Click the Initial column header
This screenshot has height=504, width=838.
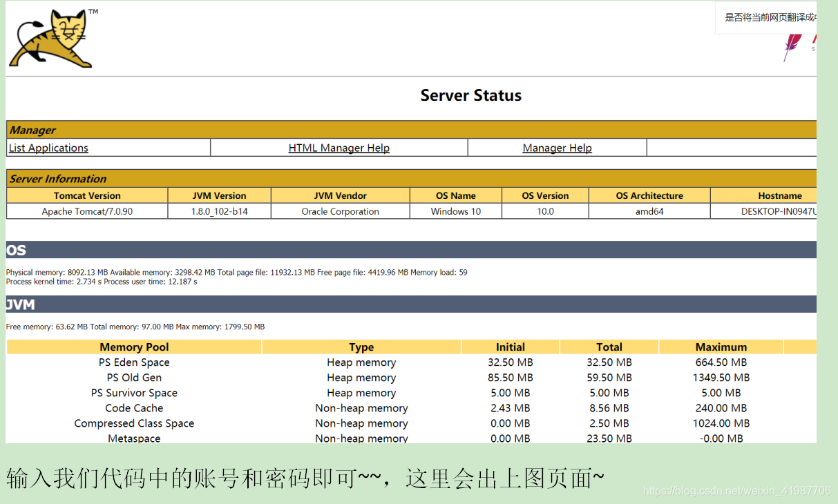coord(511,347)
